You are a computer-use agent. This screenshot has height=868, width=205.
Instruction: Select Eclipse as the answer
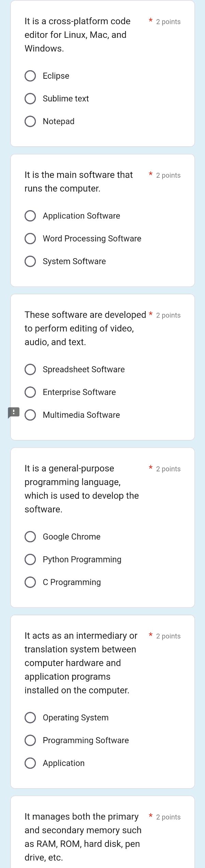[30, 76]
